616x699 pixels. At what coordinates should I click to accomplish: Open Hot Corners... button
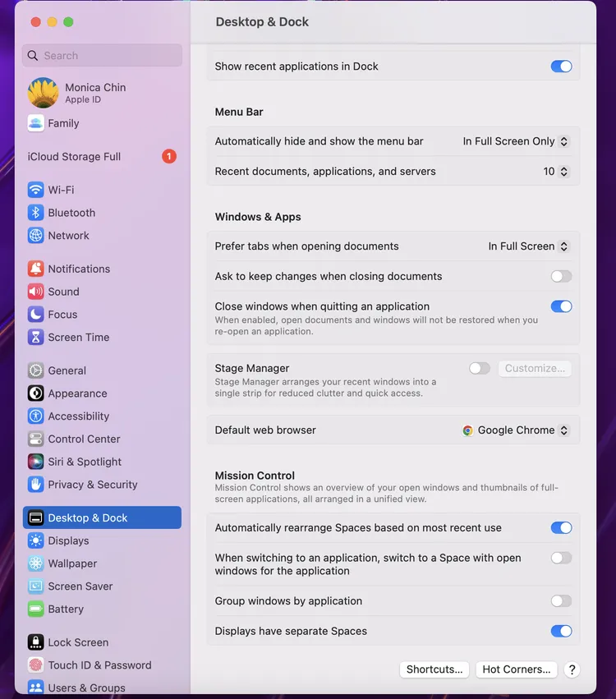[x=516, y=669]
